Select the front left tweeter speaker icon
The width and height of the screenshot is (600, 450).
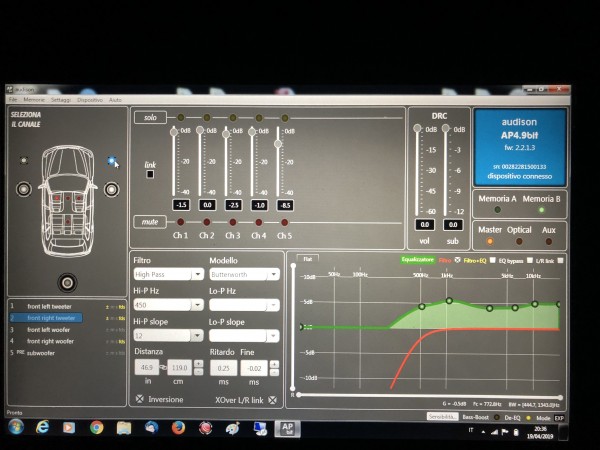(x=24, y=160)
